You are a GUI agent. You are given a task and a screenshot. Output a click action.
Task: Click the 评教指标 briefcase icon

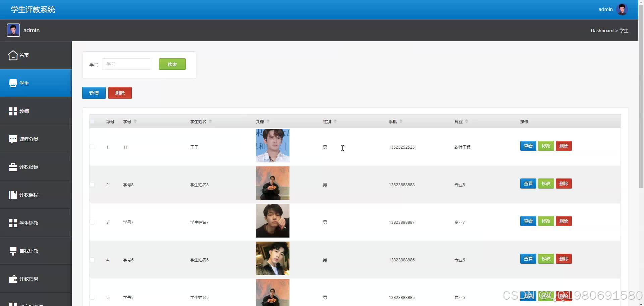point(13,167)
